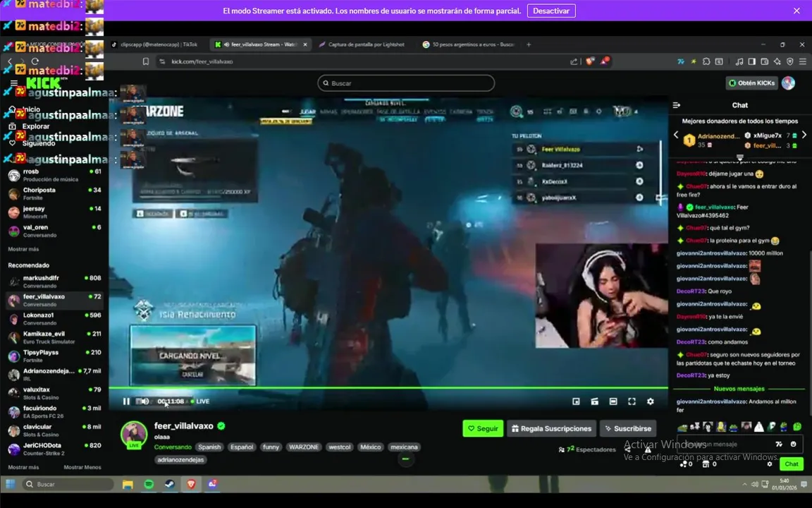812x508 pixels.
Task: Show next top donors with right chevron
Action: 804,135
